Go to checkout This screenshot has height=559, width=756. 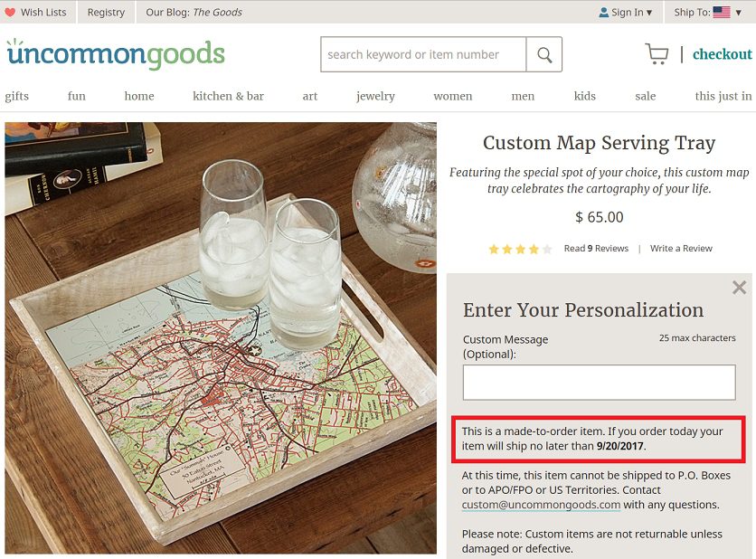pyautogui.click(x=723, y=54)
